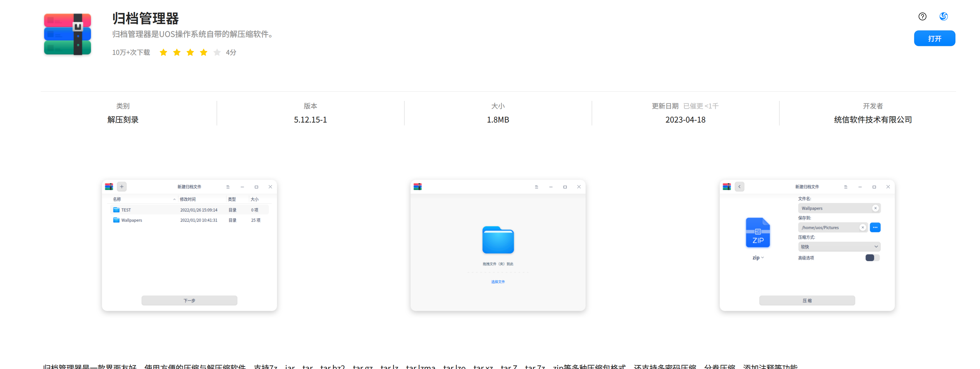Click the blue swirl icon at top right

943,16
